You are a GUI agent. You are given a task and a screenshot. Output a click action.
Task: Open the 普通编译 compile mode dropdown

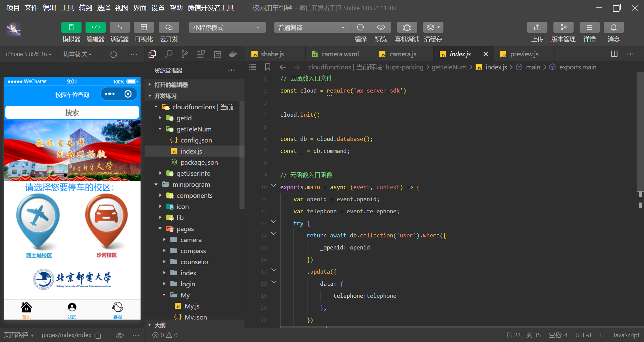[312, 27]
